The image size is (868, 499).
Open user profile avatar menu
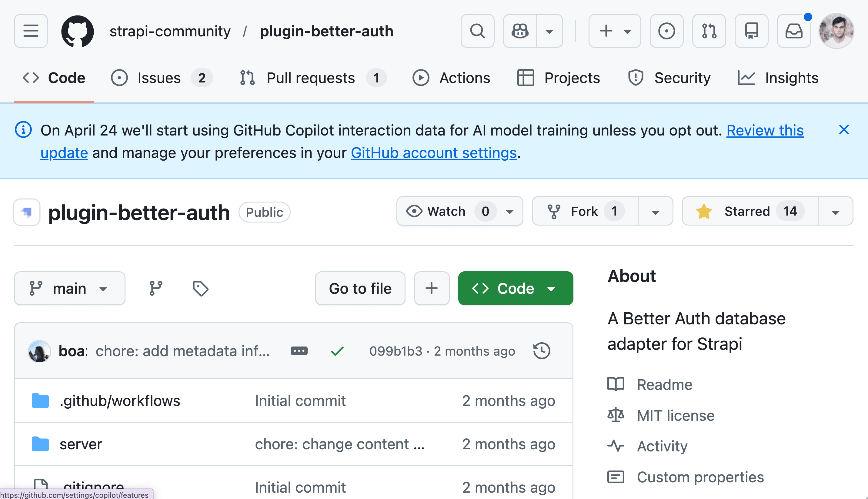click(x=836, y=31)
